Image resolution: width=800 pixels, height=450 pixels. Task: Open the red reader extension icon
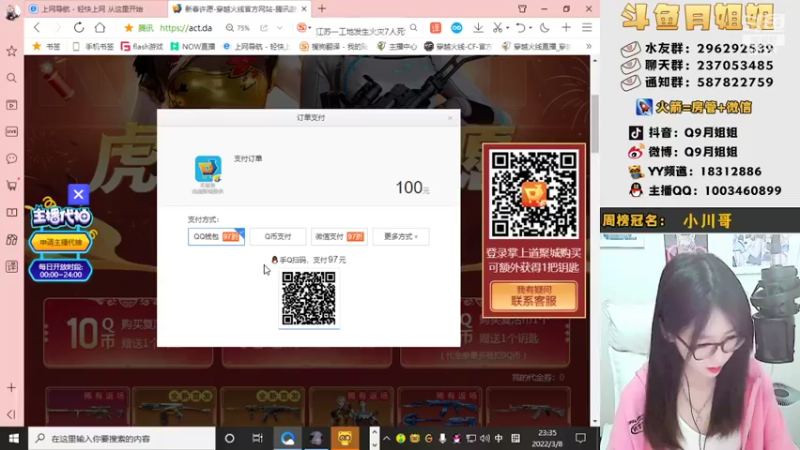click(435, 28)
